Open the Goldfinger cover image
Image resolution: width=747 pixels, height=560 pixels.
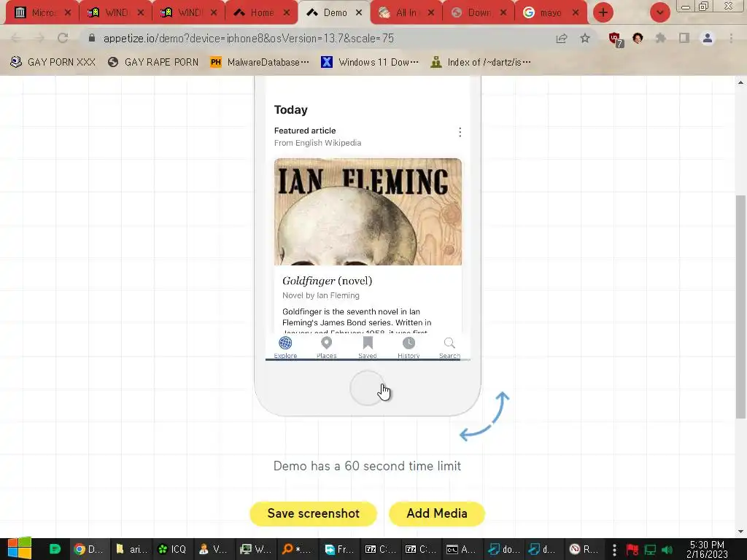(x=368, y=211)
